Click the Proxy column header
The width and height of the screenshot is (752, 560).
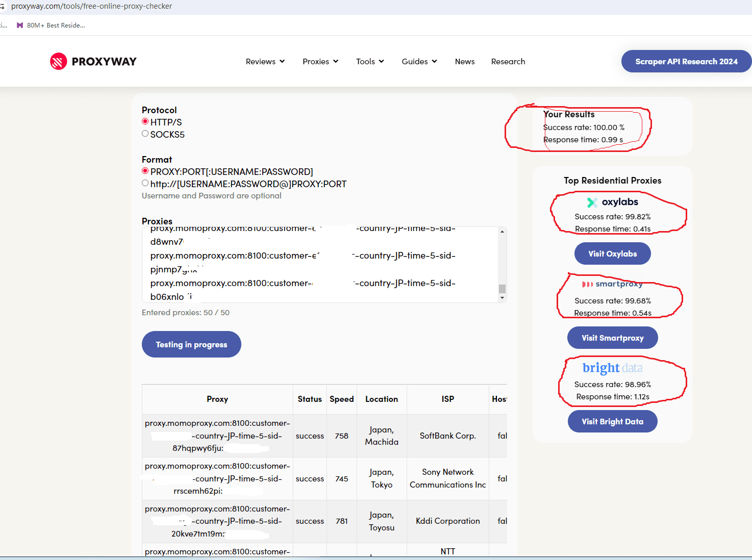tap(217, 399)
